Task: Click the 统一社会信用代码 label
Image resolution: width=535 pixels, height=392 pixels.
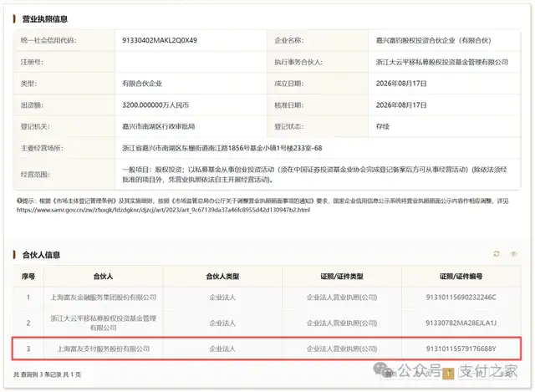Action: (x=48, y=40)
